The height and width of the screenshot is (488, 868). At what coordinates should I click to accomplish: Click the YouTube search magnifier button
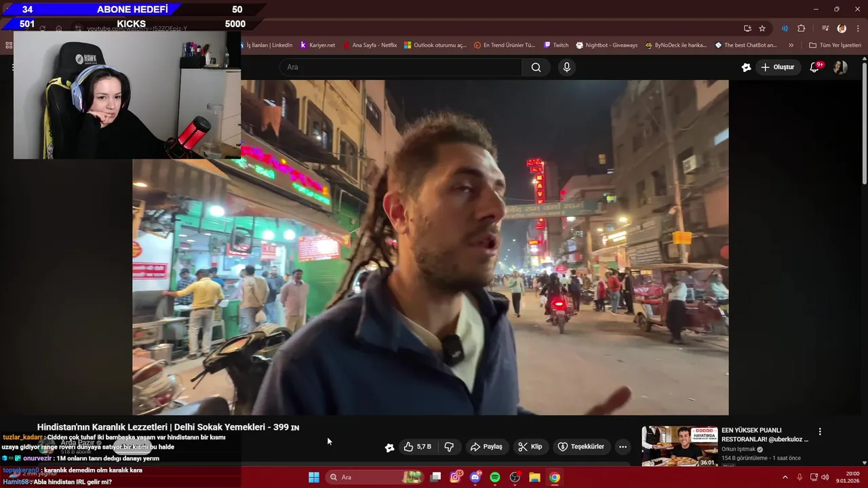[x=536, y=67]
